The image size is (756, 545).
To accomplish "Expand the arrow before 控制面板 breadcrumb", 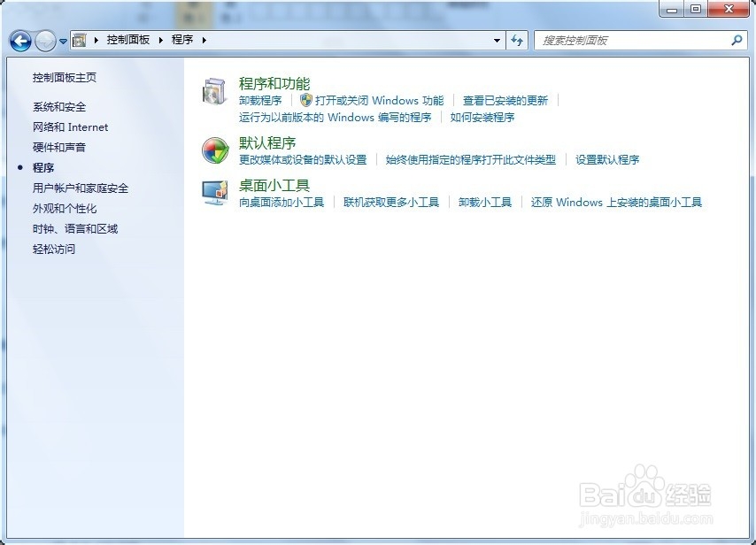I will (x=96, y=40).
